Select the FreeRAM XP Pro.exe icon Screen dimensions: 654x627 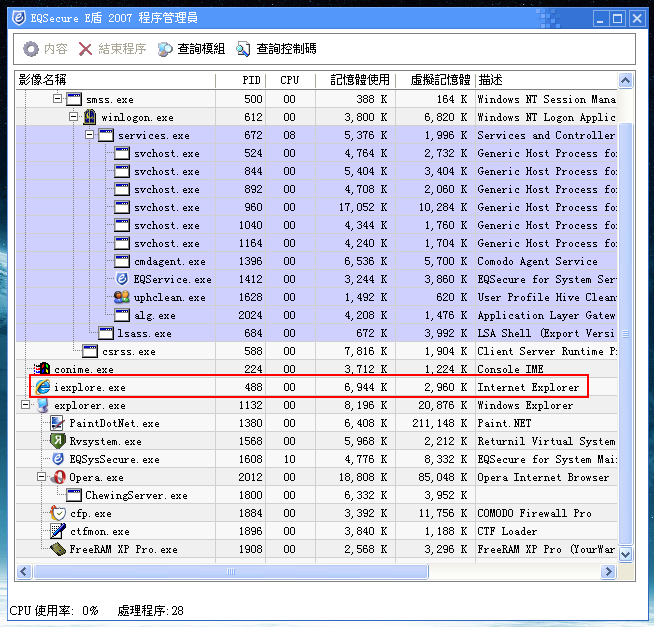pyautogui.click(x=58, y=549)
